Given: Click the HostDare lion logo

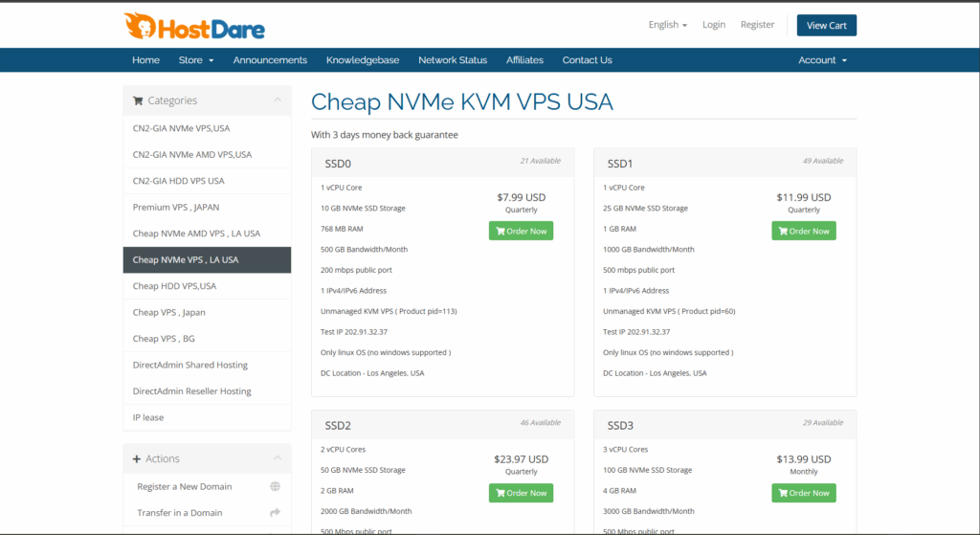Looking at the screenshot, I should click(194, 26).
